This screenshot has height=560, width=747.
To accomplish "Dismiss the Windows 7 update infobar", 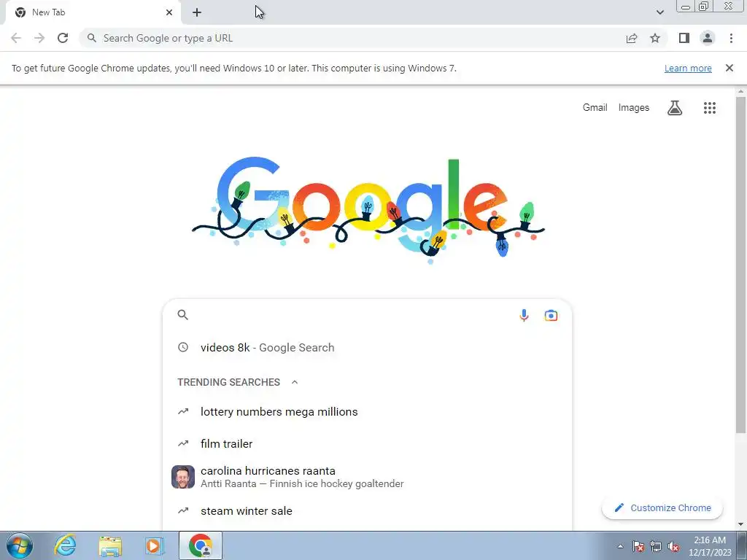I will [x=729, y=68].
